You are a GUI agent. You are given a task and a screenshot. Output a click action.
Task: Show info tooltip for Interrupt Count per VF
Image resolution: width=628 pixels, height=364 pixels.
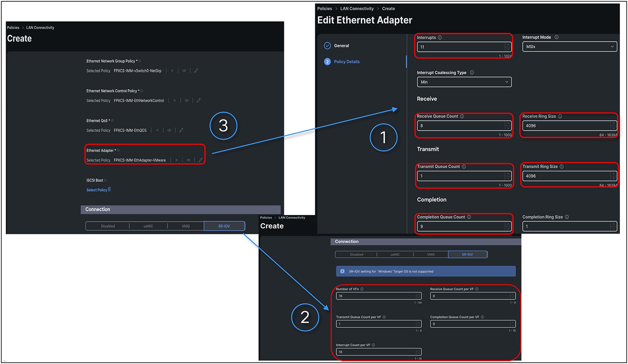tap(373, 345)
